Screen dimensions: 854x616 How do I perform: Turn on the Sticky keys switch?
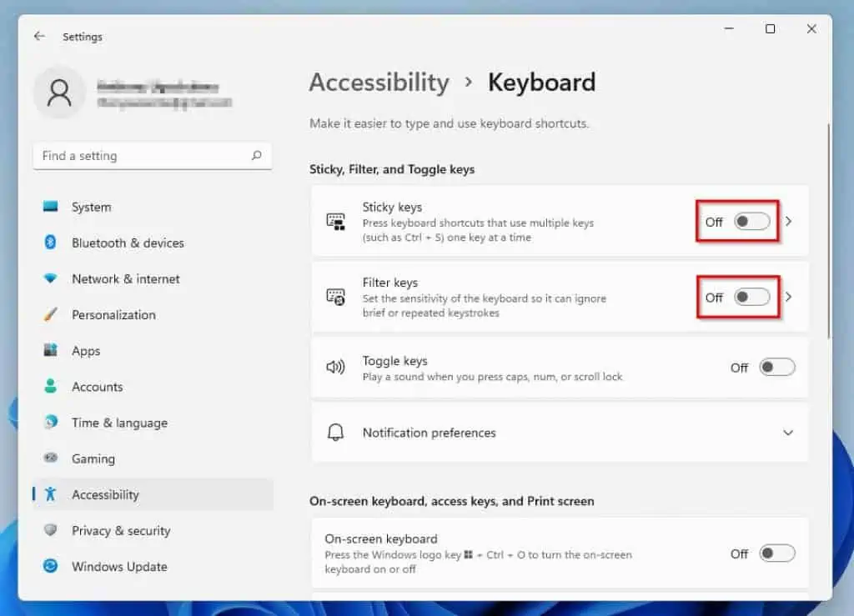[x=752, y=222]
